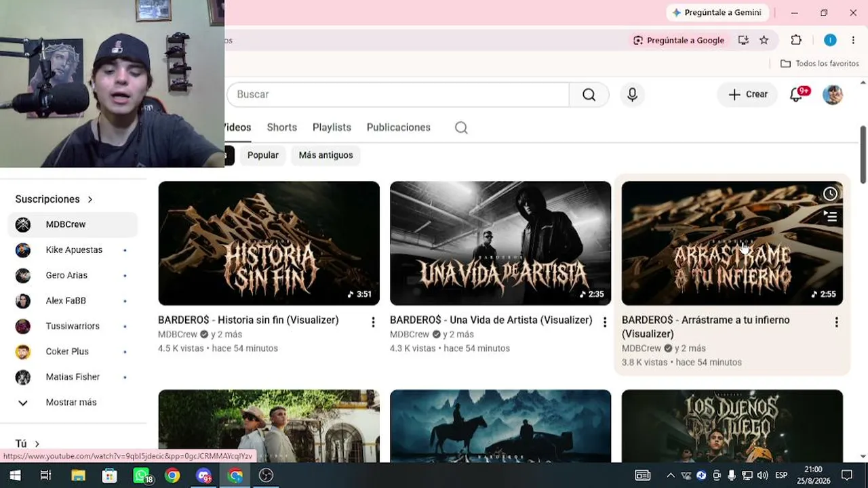This screenshot has width=868, height=488.
Task: Switch to the Publicaciones tab
Action: [399, 127]
